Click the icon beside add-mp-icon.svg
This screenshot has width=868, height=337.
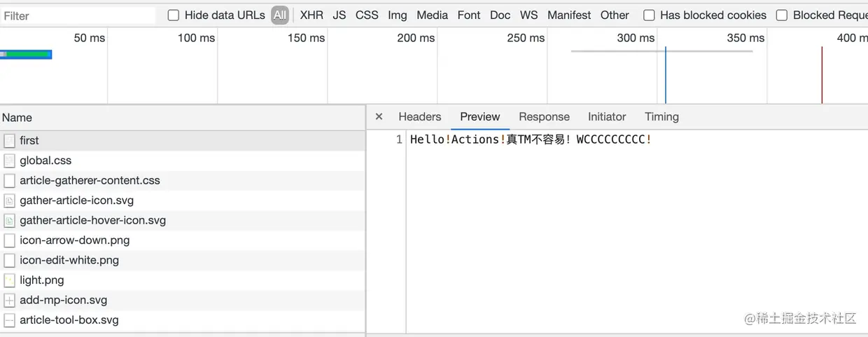pyautogui.click(x=9, y=301)
